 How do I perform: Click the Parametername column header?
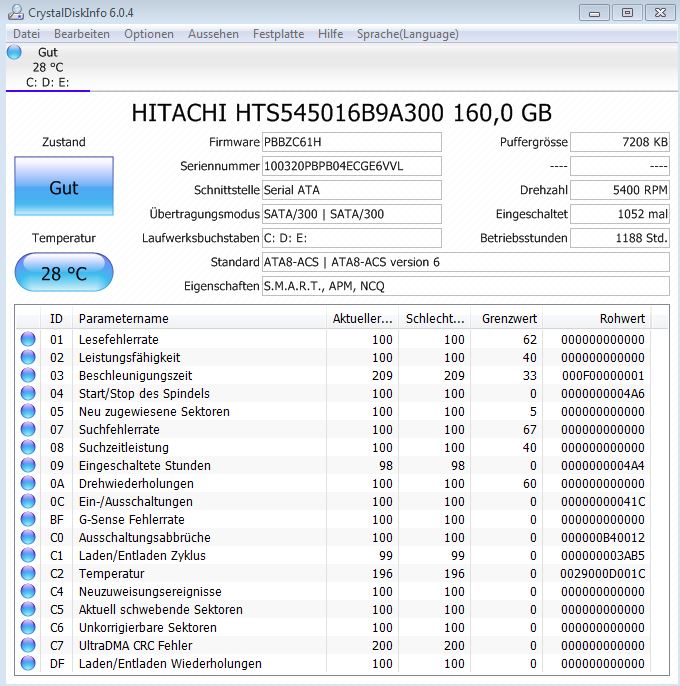coord(199,318)
